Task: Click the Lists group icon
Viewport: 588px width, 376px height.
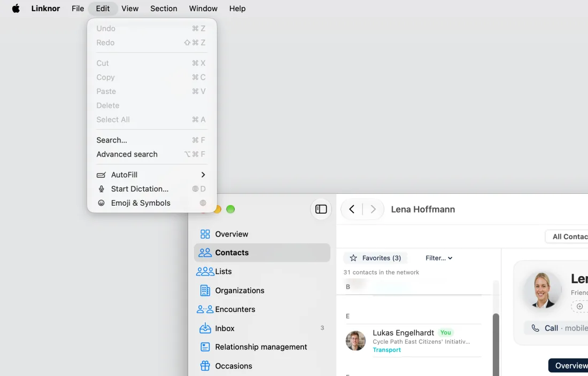Action: [205, 271]
